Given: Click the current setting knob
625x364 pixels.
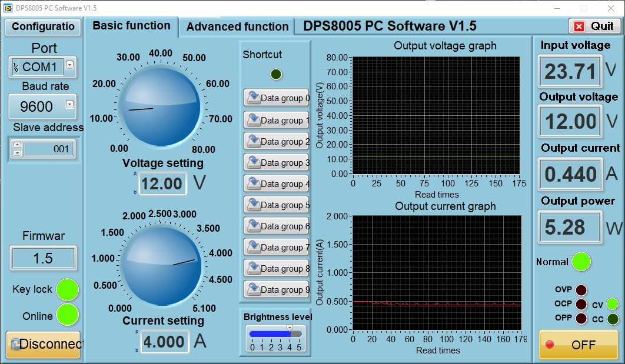Looking at the screenshot, I should point(162,266).
